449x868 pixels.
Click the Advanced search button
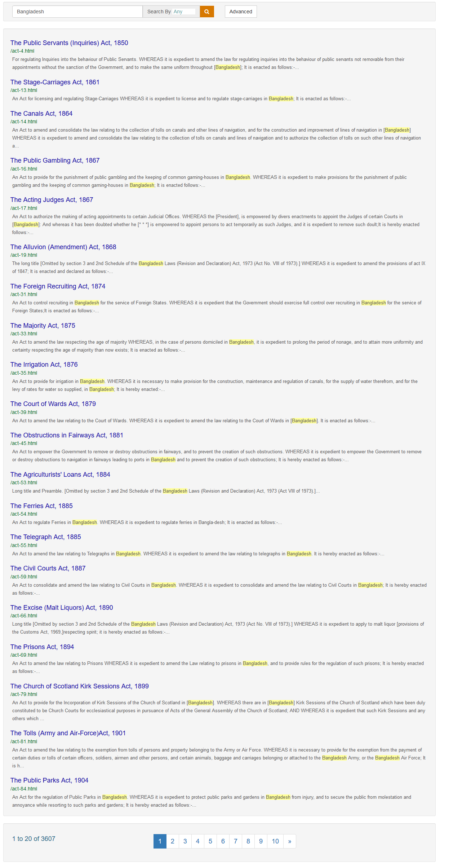pos(241,12)
